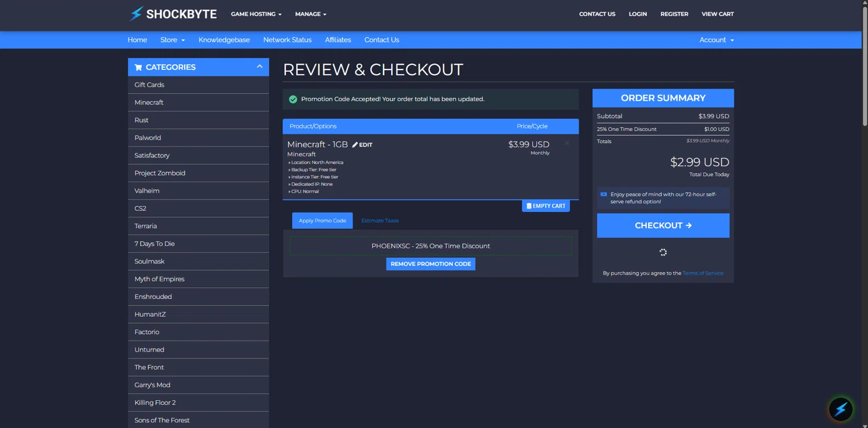Image resolution: width=868 pixels, height=428 pixels.
Task: Click the PHOENIXSC promo code text
Action: pos(431,246)
